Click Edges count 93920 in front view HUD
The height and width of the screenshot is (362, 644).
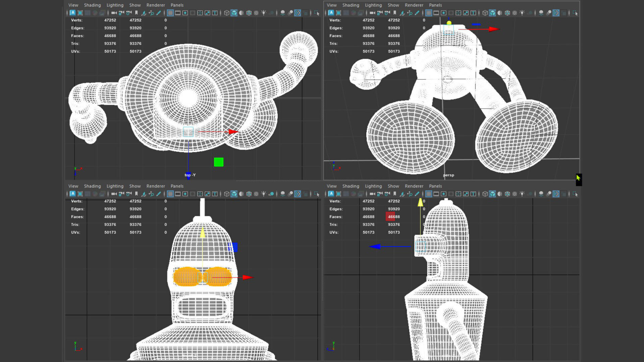110,209
